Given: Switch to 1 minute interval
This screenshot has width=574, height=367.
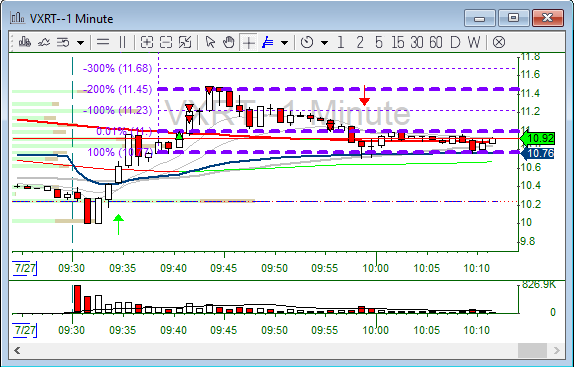Looking at the screenshot, I should coord(340,42).
